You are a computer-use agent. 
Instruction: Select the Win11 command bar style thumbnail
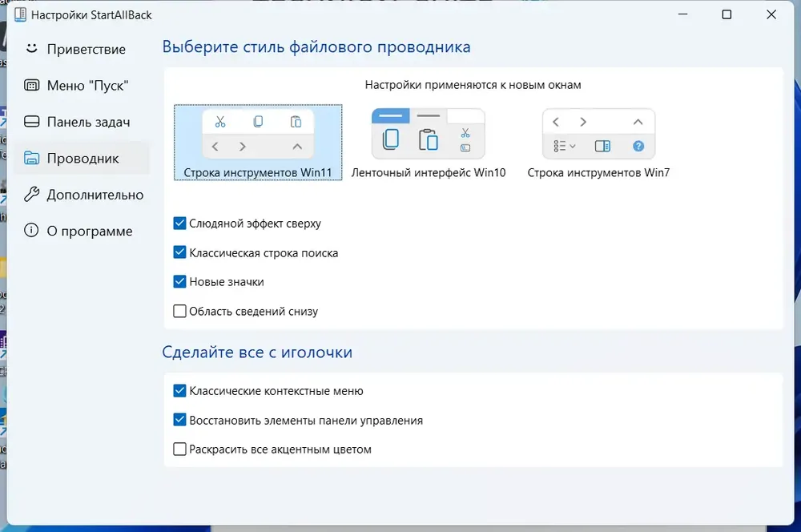click(258, 142)
